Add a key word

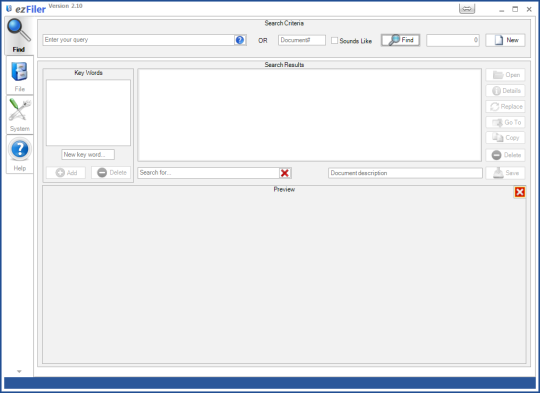click(66, 173)
